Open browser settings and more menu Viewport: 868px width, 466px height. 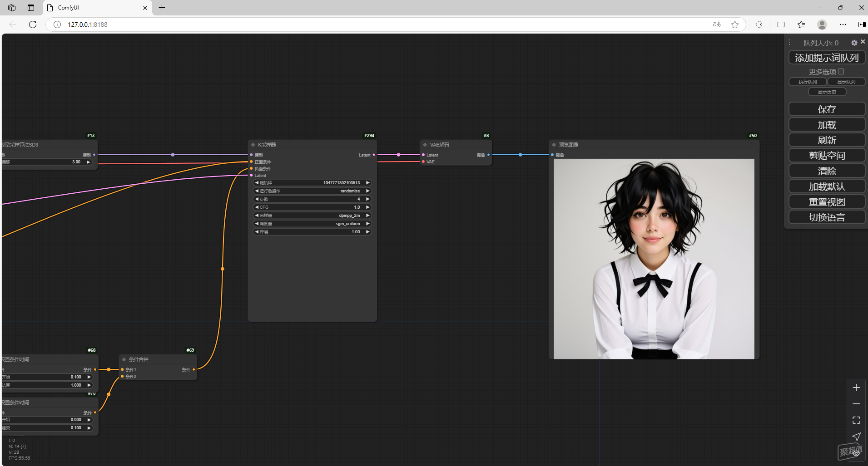click(x=843, y=25)
